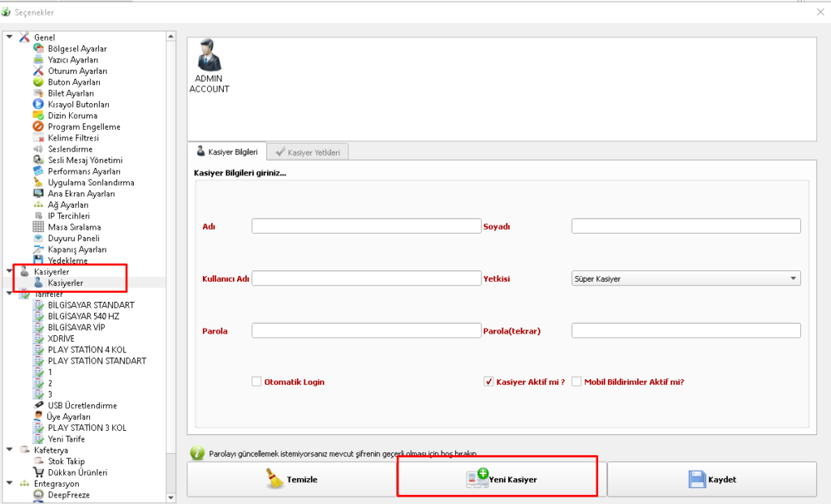Screen dimensions: 831x504
Task: Switch to the Kasiyer Yetkileri tab
Action: pyautogui.click(x=308, y=152)
